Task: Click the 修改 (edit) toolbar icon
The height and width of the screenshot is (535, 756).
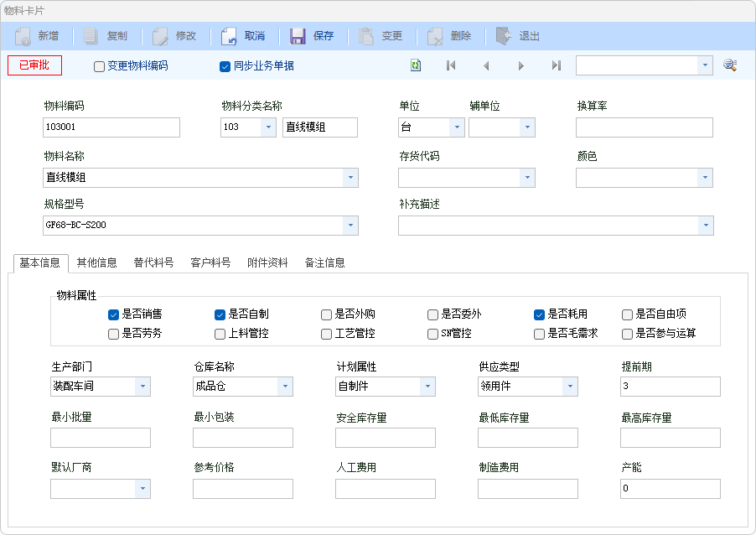Action: pos(160,36)
